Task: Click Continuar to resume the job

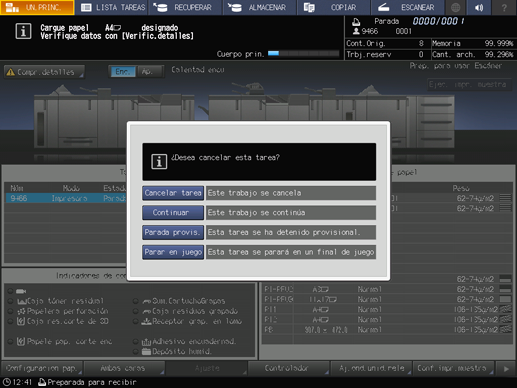Action: (x=173, y=213)
